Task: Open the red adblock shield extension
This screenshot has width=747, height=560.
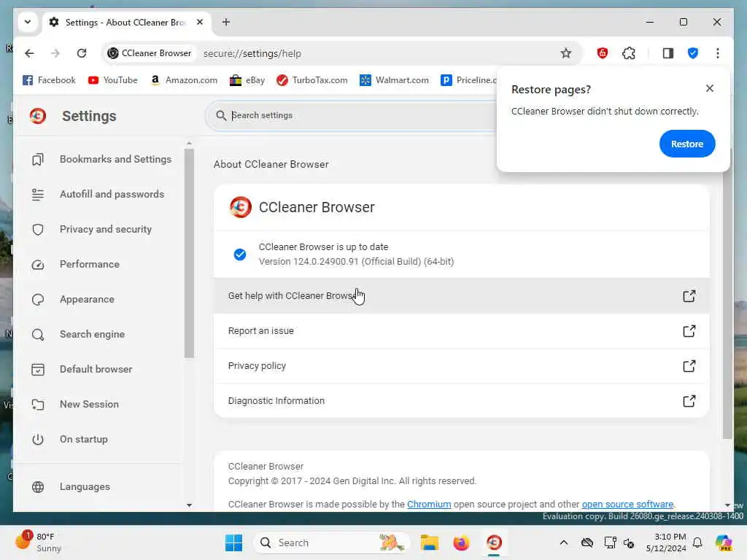Action: 602,53
